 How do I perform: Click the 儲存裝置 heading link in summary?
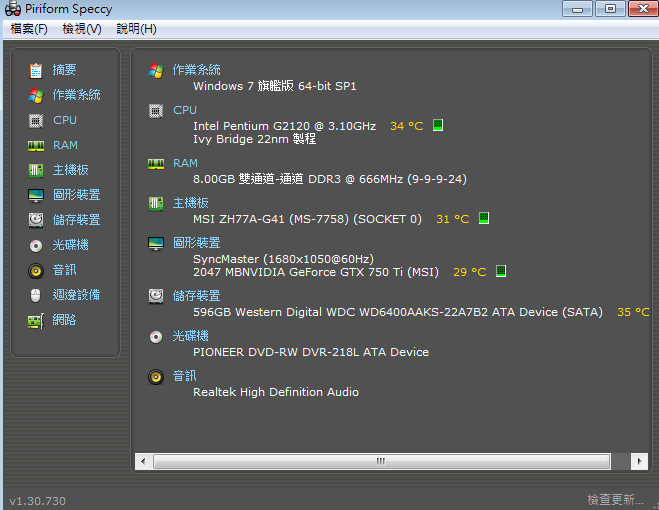click(197, 296)
